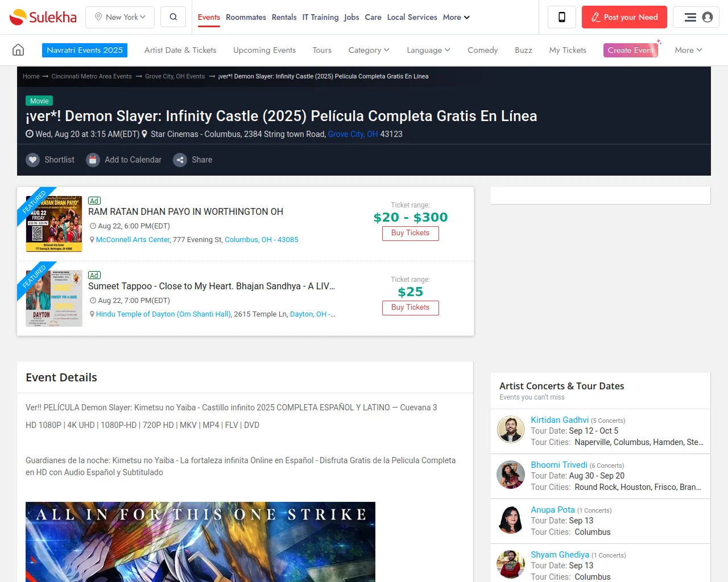Image resolution: width=728 pixels, height=582 pixels.
Task: Click the Add to Calendar icon
Action: click(x=93, y=160)
